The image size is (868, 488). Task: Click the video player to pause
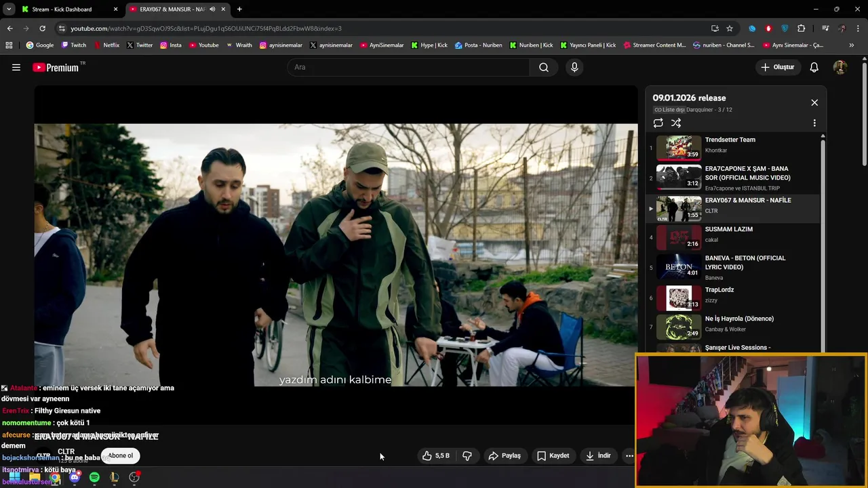pos(336,254)
